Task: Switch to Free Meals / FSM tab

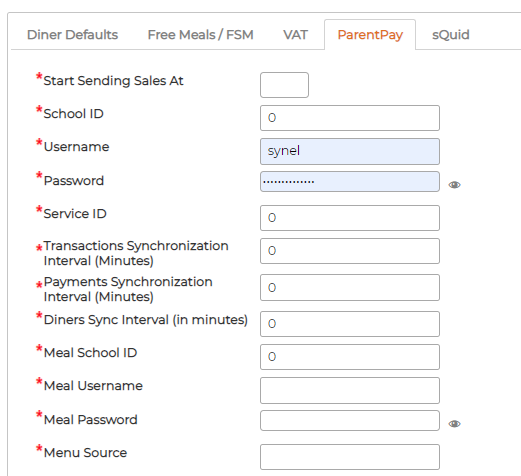Action: click(201, 35)
